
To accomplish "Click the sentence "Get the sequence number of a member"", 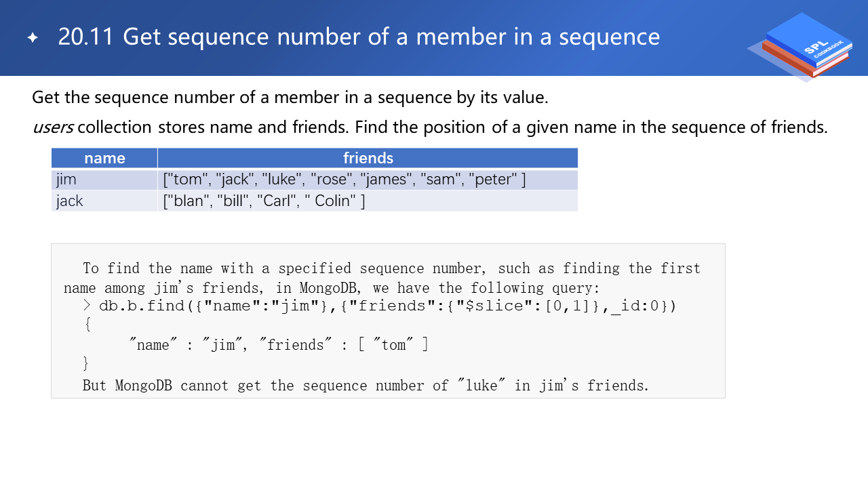I will point(290,97).
